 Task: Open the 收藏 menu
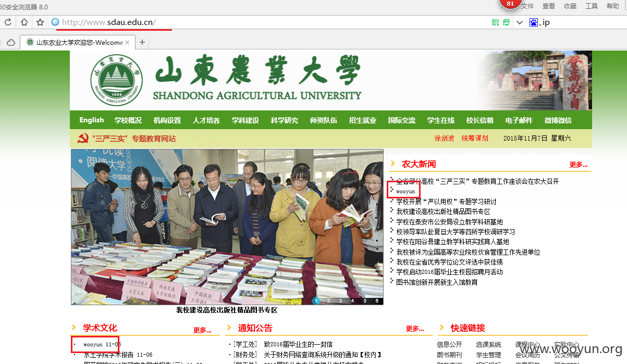click(x=570, y=6)
